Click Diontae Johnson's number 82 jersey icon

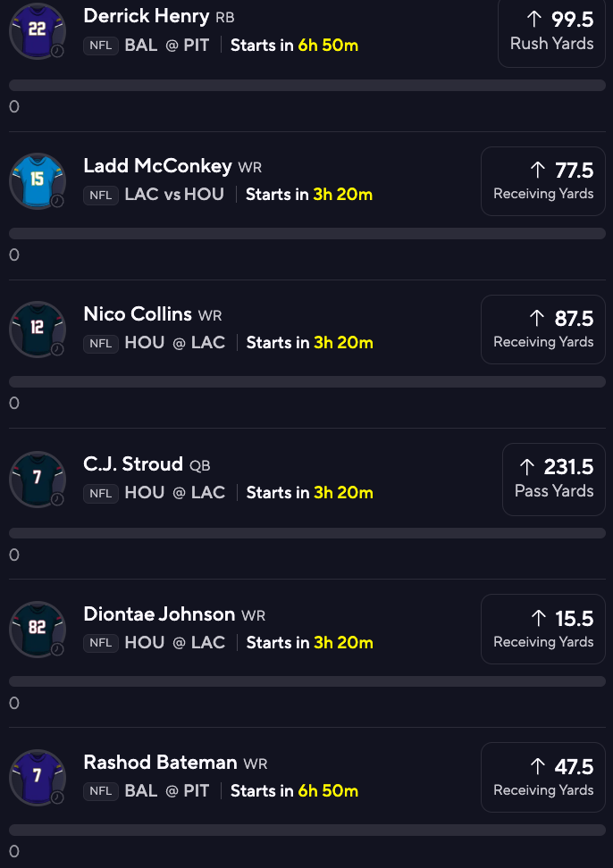click(x=38, y=629)
